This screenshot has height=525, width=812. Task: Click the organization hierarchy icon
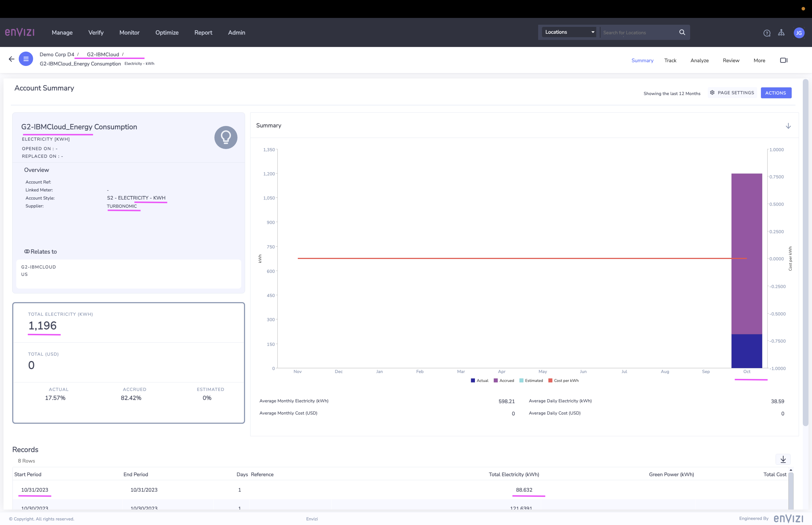click(x=781, y=33)
